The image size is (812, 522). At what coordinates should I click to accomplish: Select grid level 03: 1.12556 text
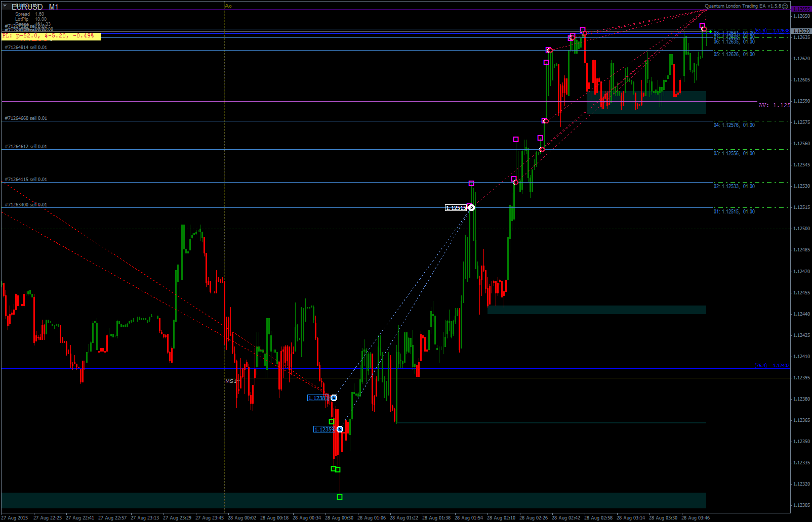[x=734, y=153]
